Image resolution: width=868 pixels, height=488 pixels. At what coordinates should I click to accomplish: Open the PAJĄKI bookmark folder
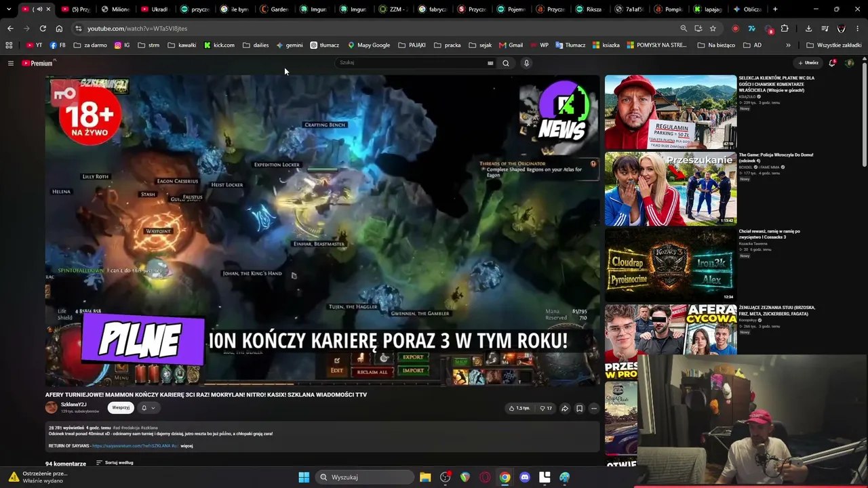412,45
